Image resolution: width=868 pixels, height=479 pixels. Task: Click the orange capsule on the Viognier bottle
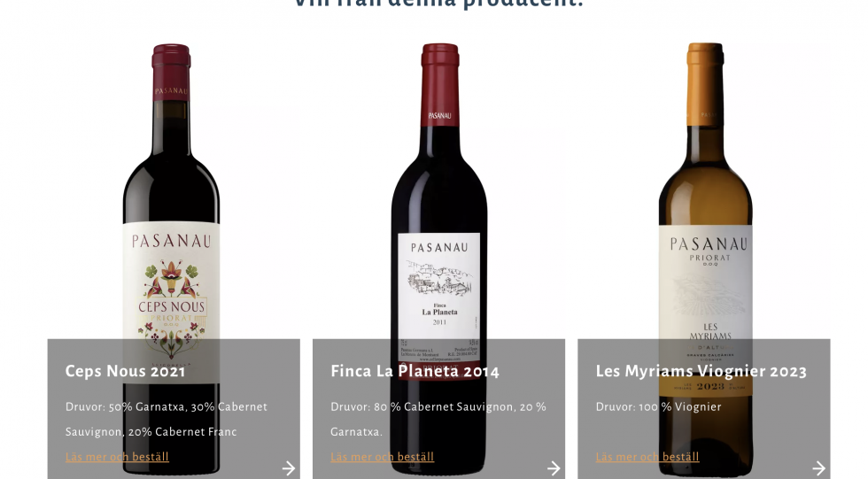click(705, 83)
